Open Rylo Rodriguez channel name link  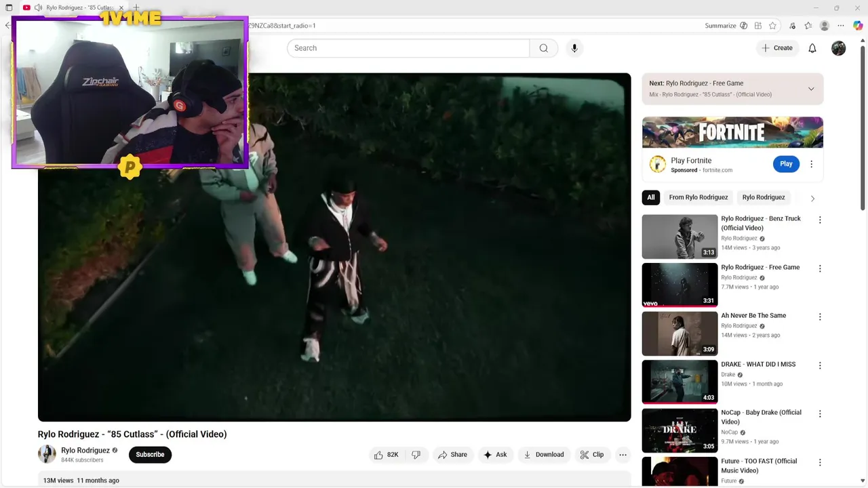tap(85, 450)
